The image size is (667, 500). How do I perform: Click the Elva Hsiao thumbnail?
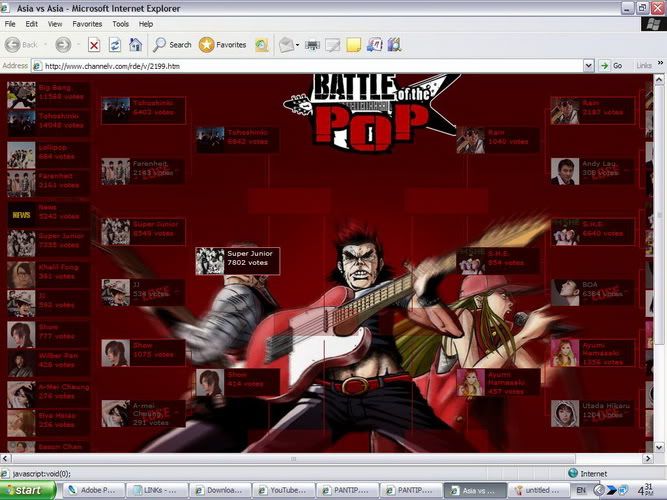(21, 423)
